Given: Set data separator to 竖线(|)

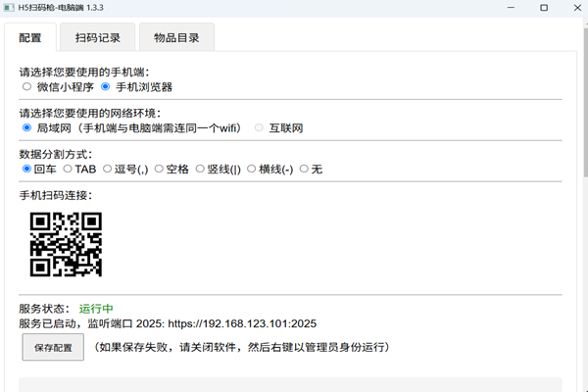Looking at the screenshot, I should (200, 169).
